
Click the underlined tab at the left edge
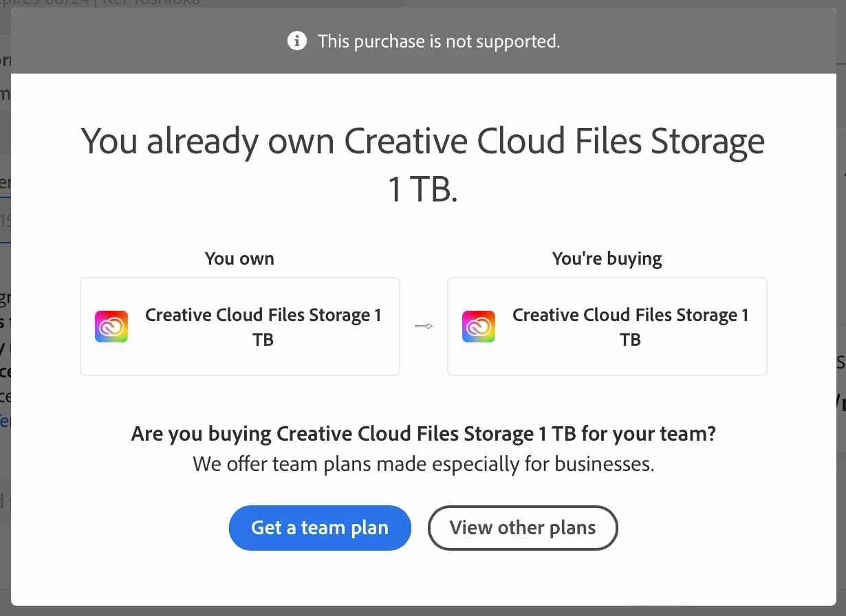point(5,183)
